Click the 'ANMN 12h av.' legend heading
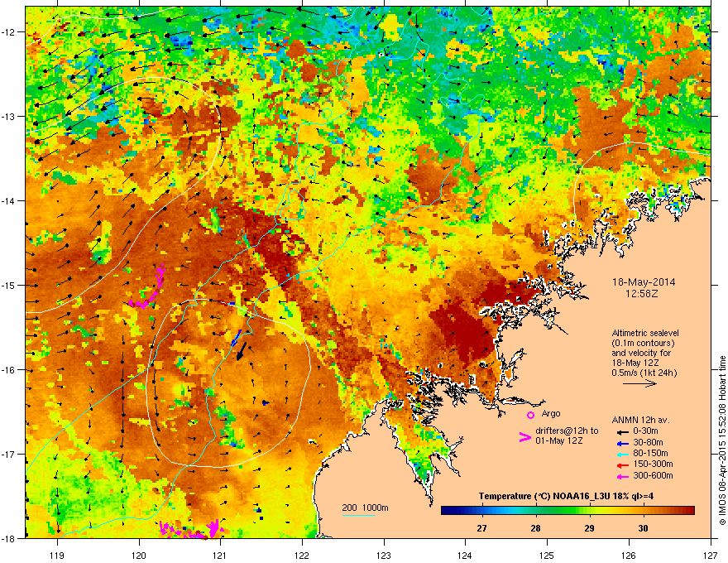Screen dimensions: 728x563 640,420
